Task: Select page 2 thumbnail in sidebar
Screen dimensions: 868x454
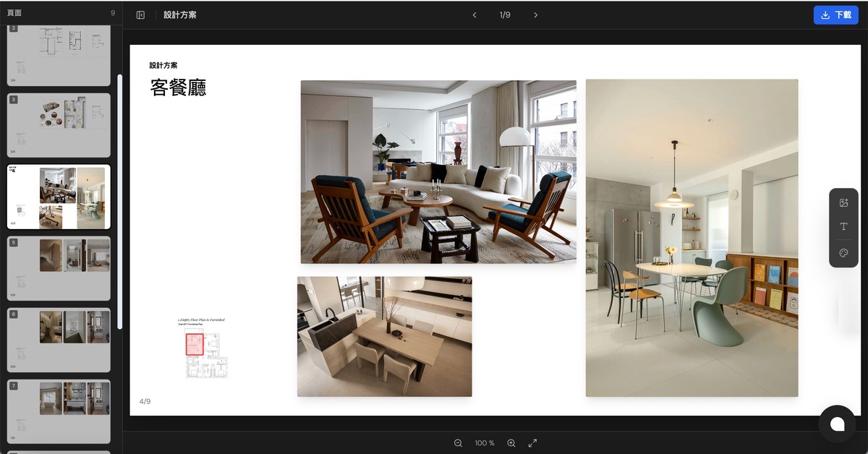Action: click(59, 54)
